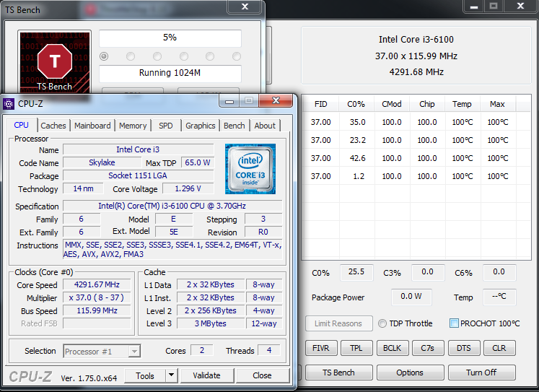The image size is (539, 392).
Task: Select the second TS Bench radio option
Action: click(x=131, y=56)
